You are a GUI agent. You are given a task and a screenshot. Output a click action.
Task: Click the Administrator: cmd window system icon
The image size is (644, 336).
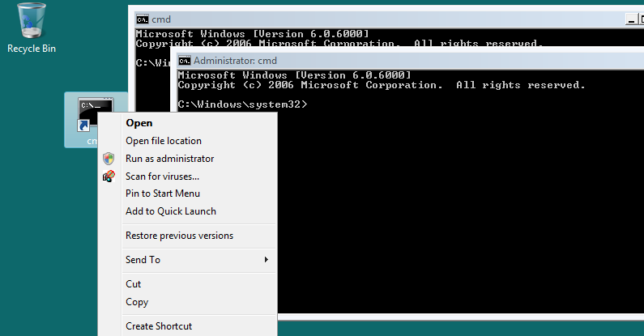pos(185,61)
